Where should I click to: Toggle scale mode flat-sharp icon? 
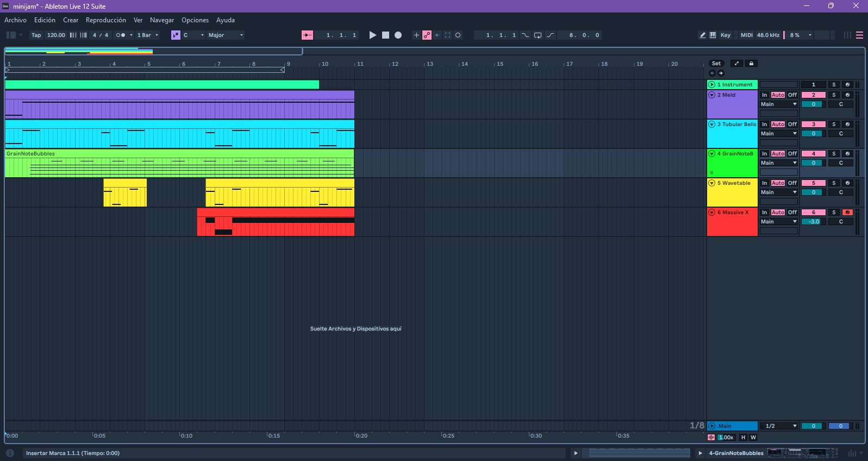tap(176, 35)
